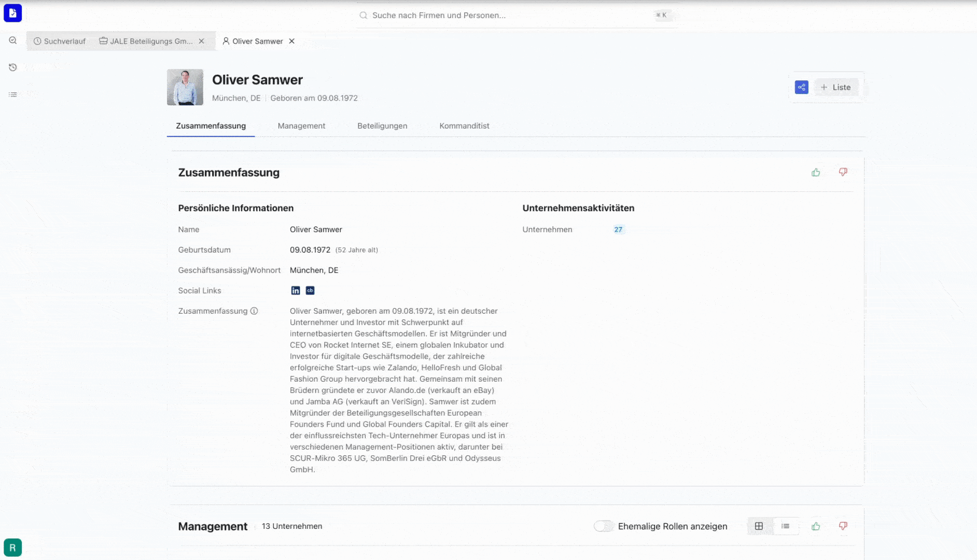The image size is (977, 560).
Task: Open the search sidebar icon
Action: tap(13, 40)
